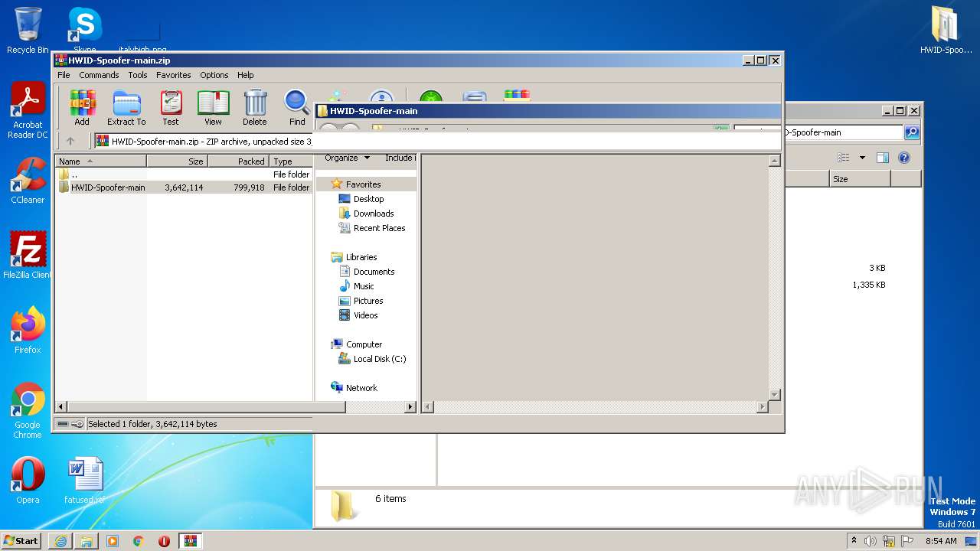
Task: Sort by the Size column header in WinRAR
Action: click(177, 161)
